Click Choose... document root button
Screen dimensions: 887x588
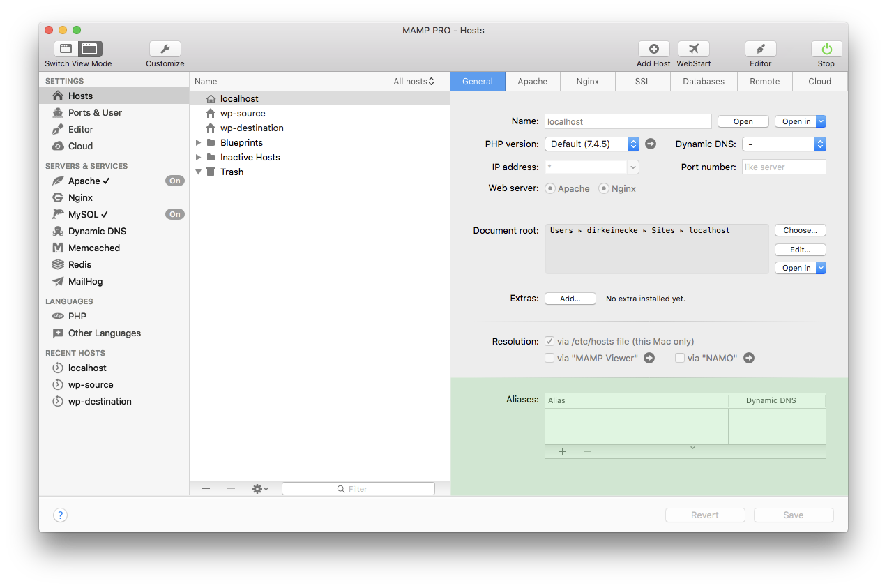point(801,230)
